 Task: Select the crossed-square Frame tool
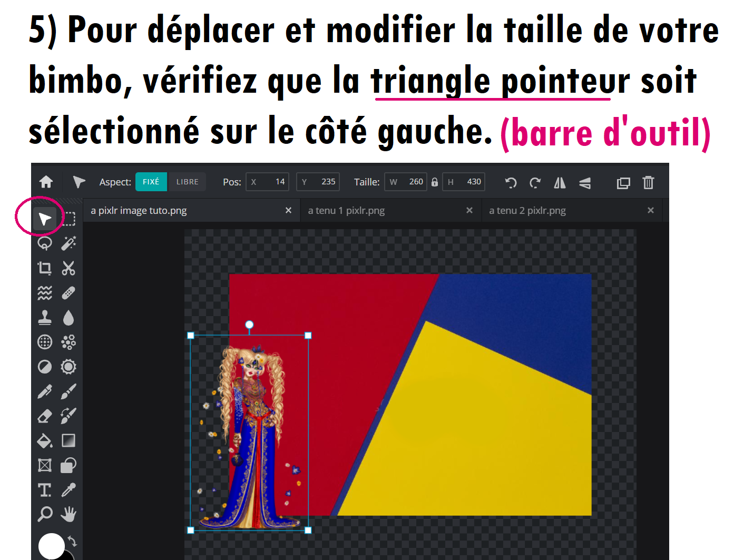tap(45, 465)
